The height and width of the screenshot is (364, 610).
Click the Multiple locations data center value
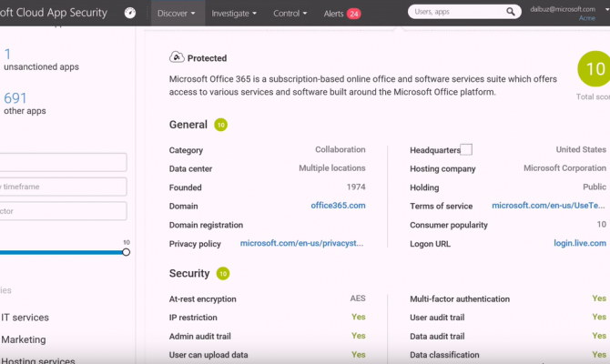[x=332, y=168]
